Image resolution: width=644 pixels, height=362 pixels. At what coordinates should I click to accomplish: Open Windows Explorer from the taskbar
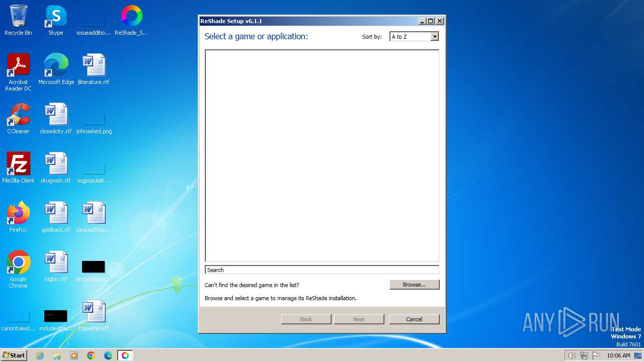[57, 355]
